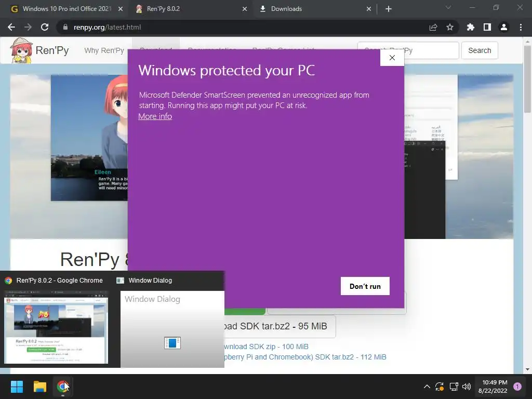Open a new tab with plus button
The height and width of the screenshot is (399, 532).
(x=389, y=9)
